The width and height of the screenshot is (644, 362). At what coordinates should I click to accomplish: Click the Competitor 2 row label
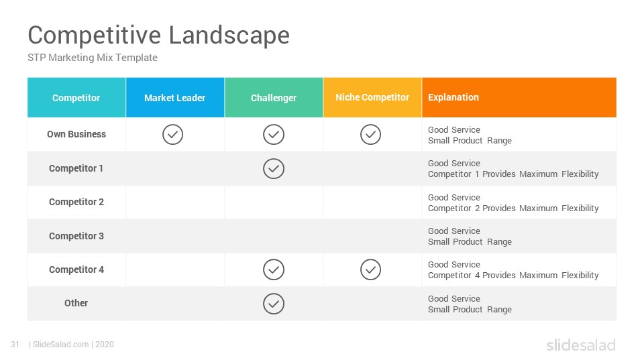point(76,202)
